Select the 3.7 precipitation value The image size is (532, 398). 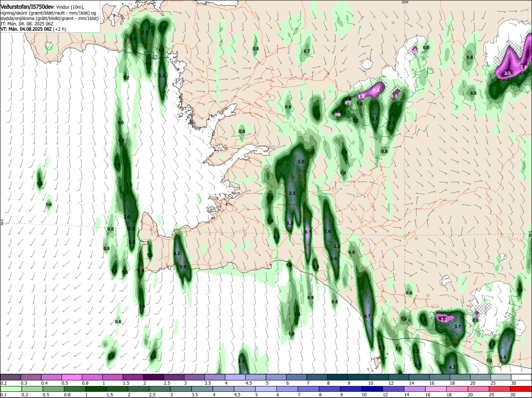coord(458,327)
